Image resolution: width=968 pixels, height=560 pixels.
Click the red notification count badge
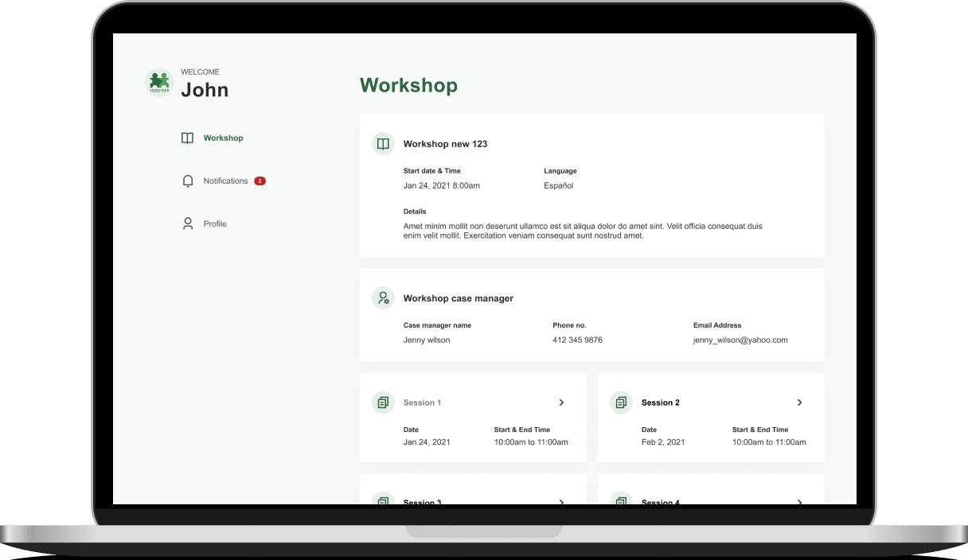(x=260, y=181)
